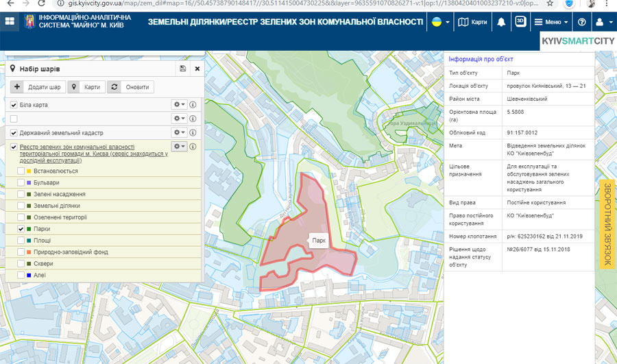This screenshot has width=617, height=364.
Task: Open the ЗВОРОТНИЙ ЗВ'ЯЗОК feedback tab
Action: point(607,223)
